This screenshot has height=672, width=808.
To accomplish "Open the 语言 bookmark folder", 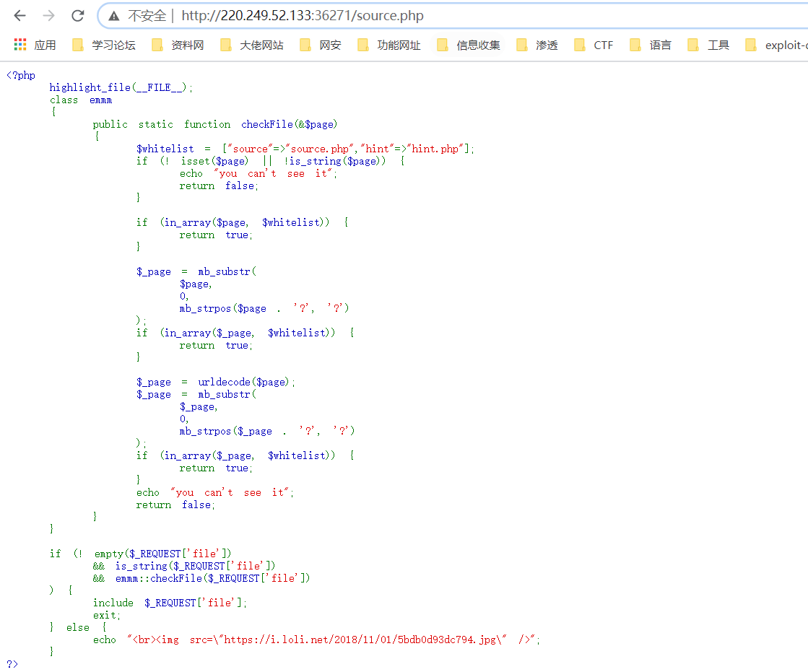I will (x=651, y=45).
